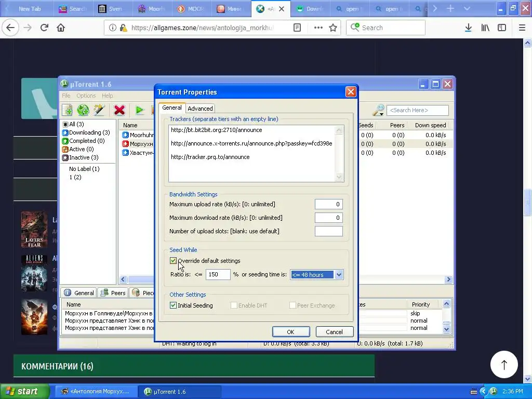Image resolution: width=532 pixels, height=399 pixels.
Task: Click the search magnifier icon in µTorrent
Action: click(378, 110)
